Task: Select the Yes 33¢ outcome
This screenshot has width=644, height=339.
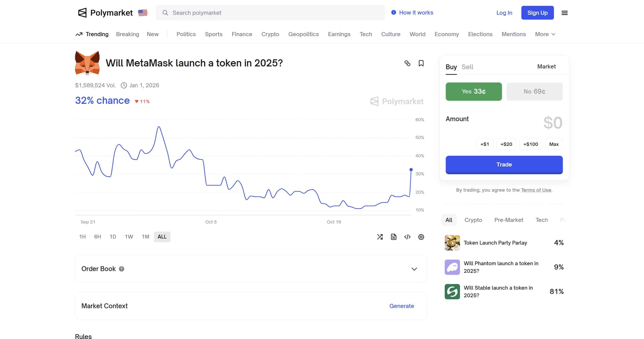Action: [473, 92]
